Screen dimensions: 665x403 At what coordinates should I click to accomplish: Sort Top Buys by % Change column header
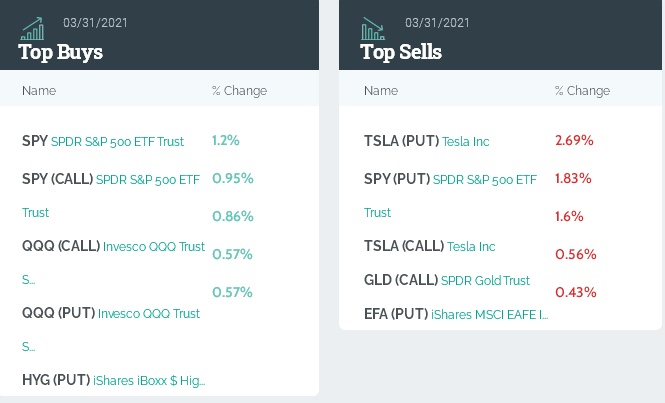pos(240,91)
